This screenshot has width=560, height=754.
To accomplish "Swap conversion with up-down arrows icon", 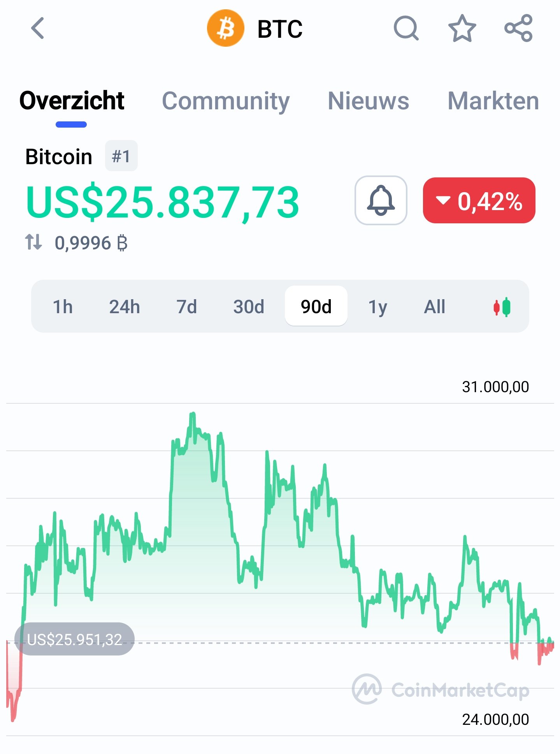I will click(x=33, y=242).
